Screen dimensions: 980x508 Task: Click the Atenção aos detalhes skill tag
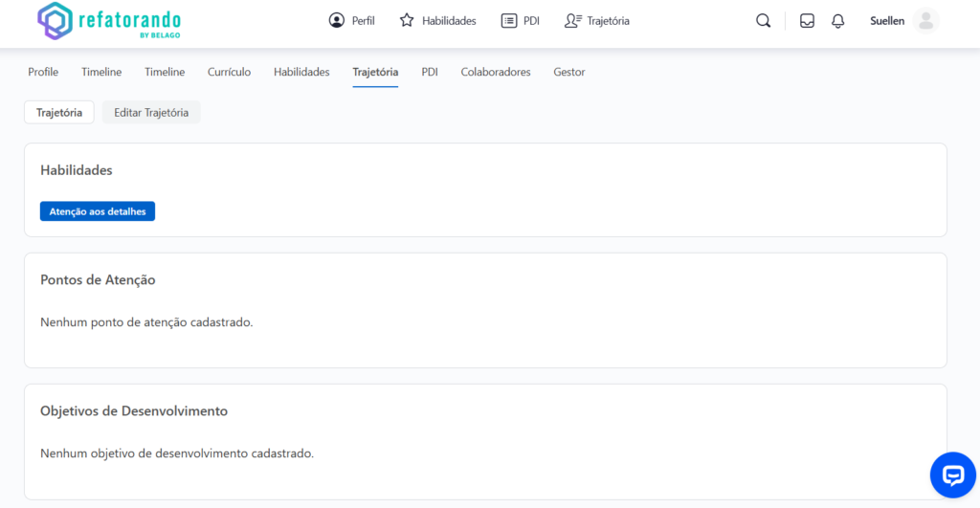click(x=98, y=211)
